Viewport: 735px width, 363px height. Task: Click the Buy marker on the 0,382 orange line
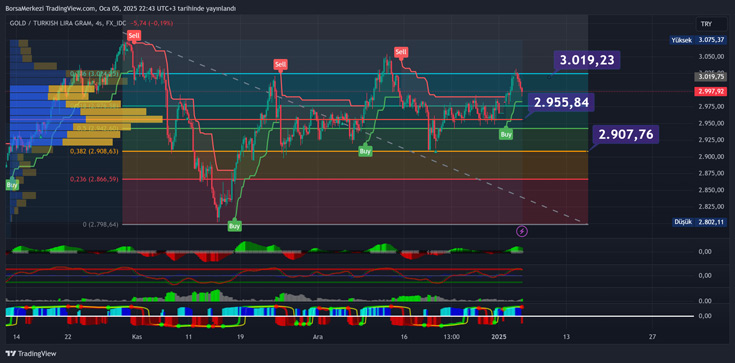[365, 151]
